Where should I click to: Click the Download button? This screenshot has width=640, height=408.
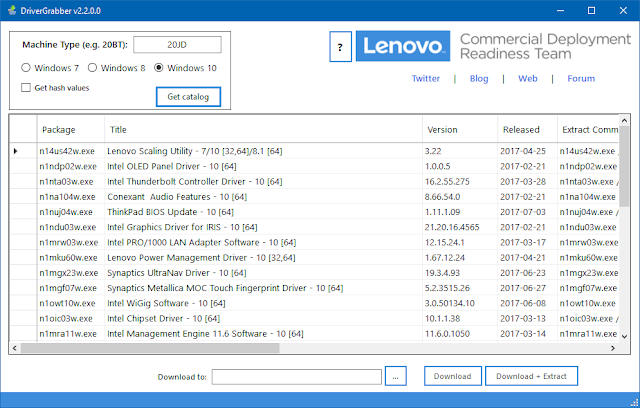pyautogui.click(x=453, y=376)
